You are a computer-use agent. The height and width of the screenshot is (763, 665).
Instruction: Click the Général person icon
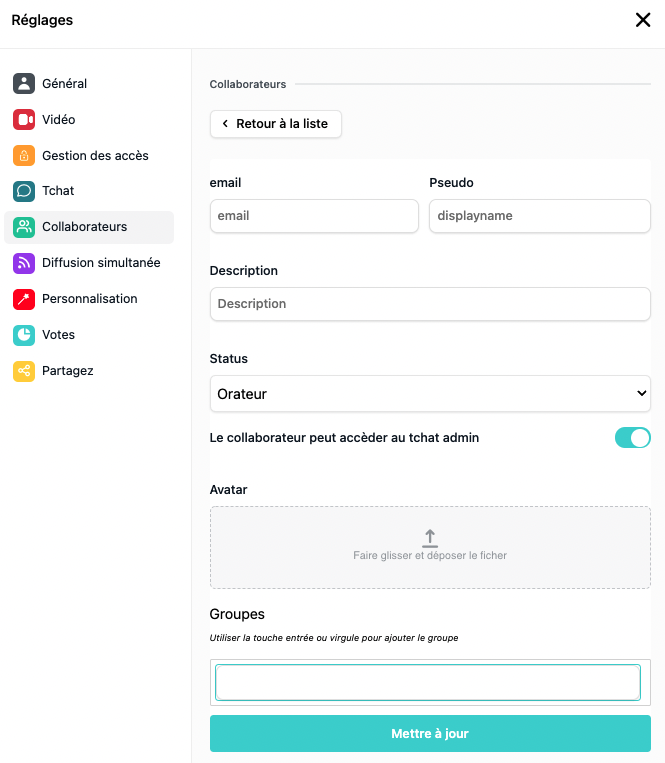pyautogui.click(x=24, y=83)
